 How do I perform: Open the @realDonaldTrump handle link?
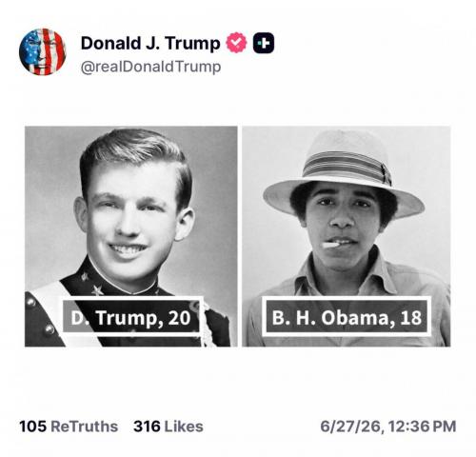click(150, 67)
